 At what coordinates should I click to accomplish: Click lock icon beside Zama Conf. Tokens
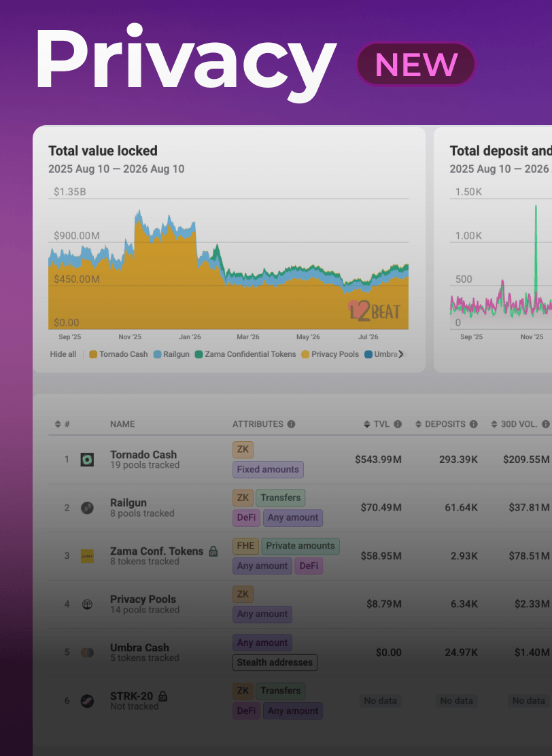pos(213,551)
